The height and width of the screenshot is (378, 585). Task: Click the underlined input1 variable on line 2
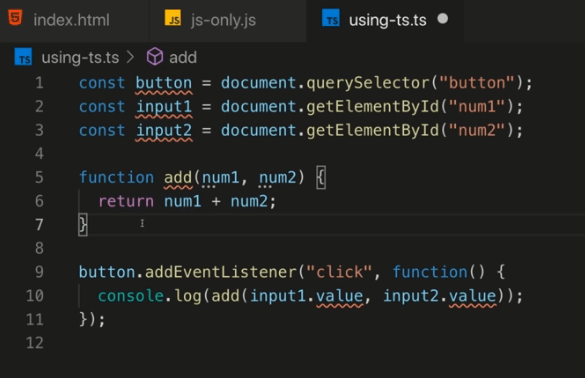tap(164, 107)
